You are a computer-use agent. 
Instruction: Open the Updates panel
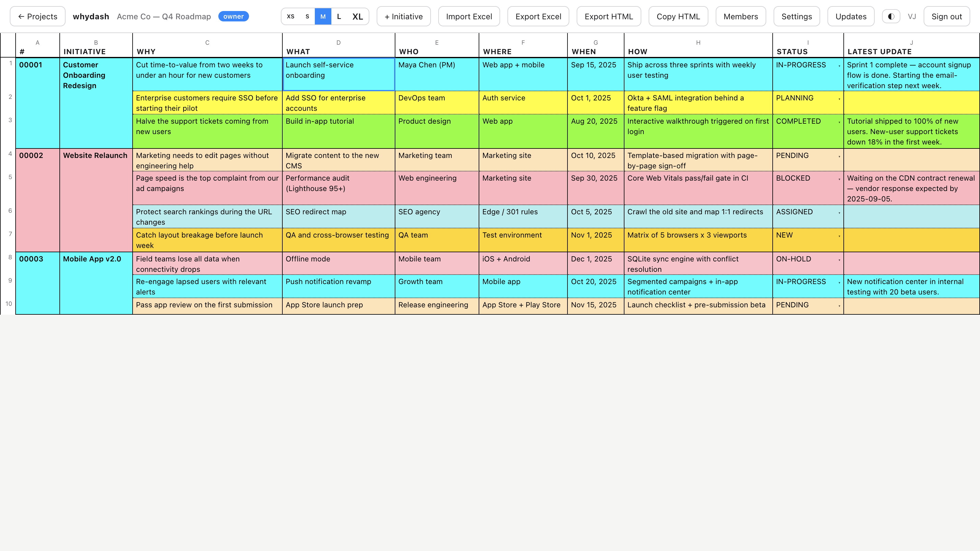pos(851,16)
